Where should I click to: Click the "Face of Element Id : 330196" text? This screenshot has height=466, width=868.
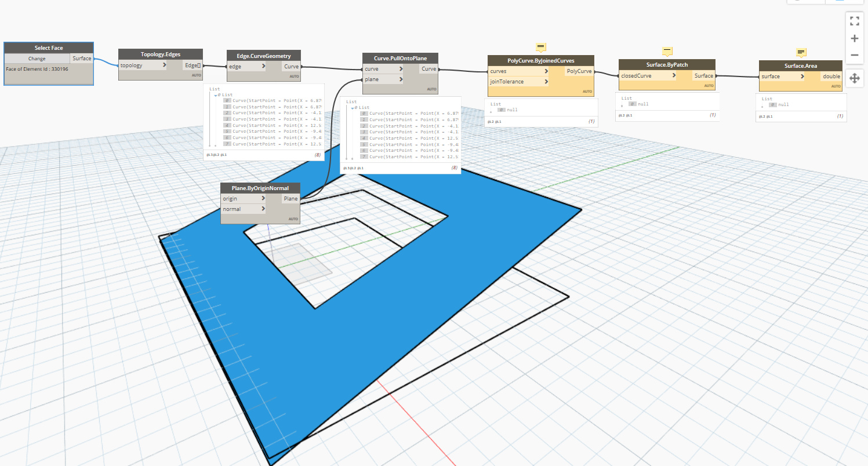coord(37,69)
